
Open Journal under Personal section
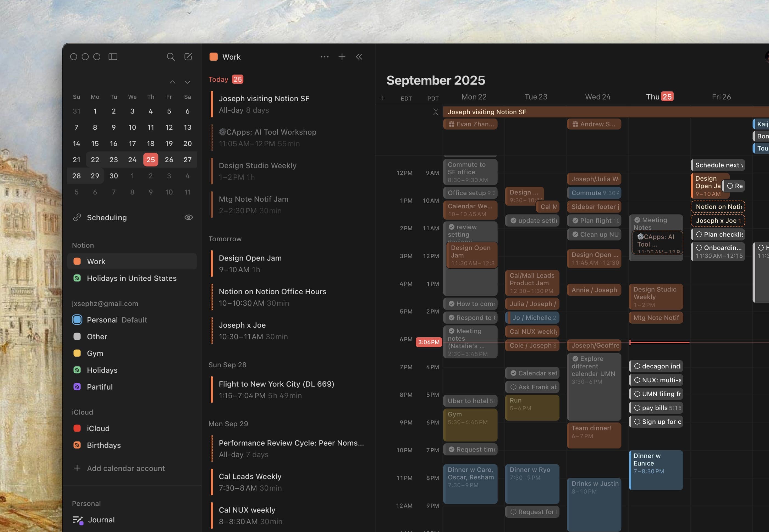(101, 520)
